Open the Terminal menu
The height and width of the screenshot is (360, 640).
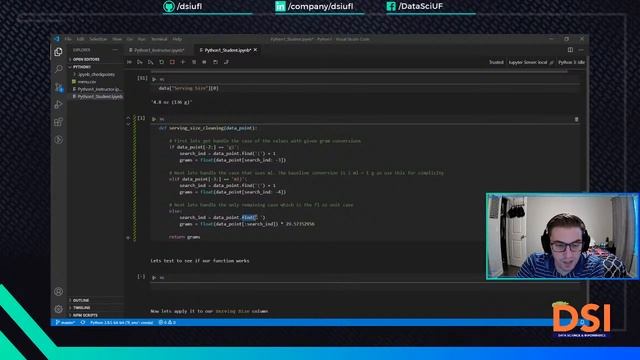[159, 39]
